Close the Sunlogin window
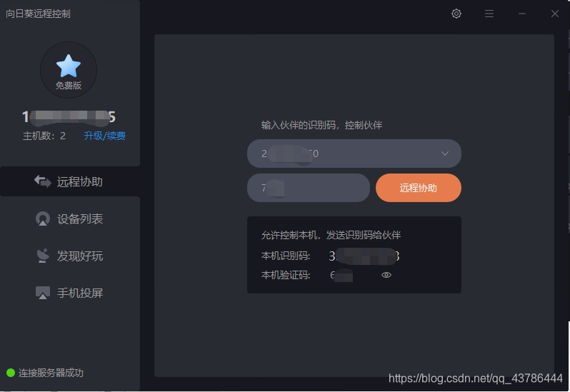This screenshot has height=392, width=570. 555,14
